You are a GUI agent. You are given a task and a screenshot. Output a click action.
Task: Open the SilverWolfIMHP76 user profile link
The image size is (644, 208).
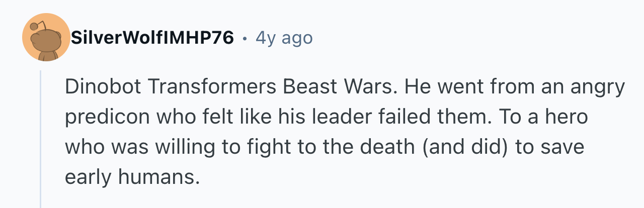[x=152, y=38]
